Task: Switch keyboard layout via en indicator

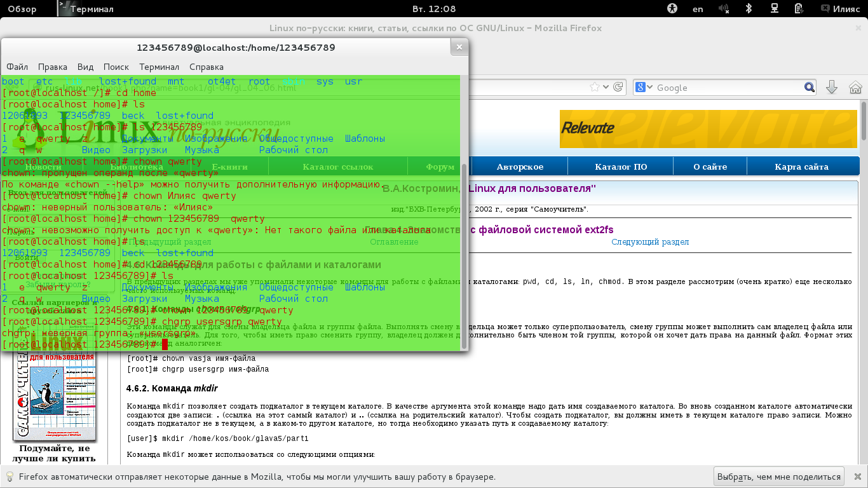Action: 698,9
